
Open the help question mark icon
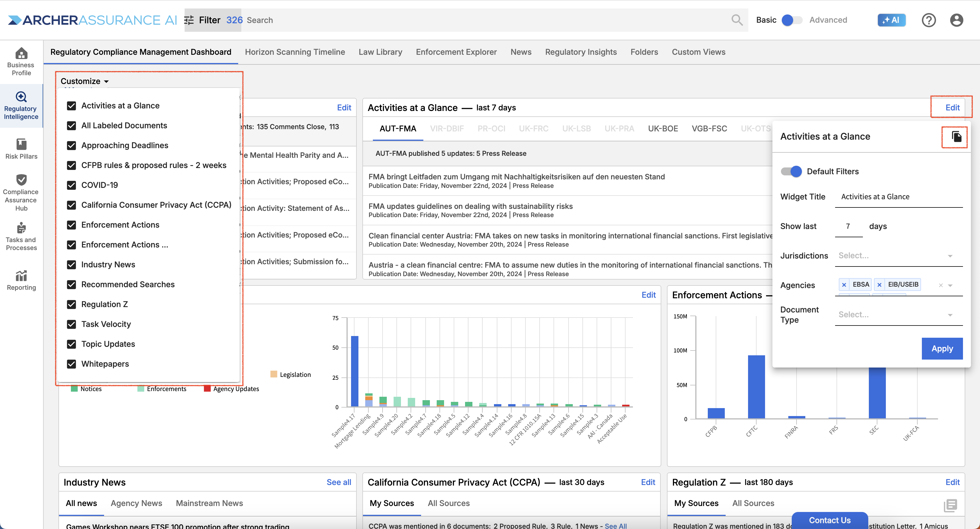click(x=929, y=20)
